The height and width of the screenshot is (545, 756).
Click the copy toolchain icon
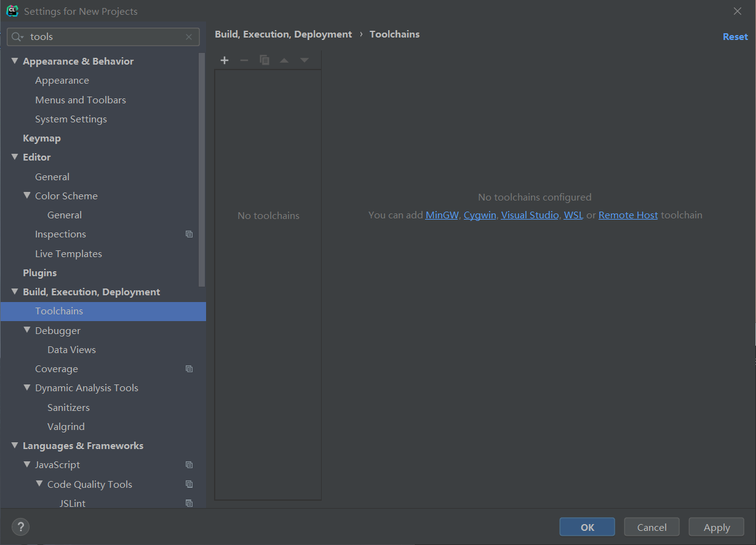[x=265, y=60]
